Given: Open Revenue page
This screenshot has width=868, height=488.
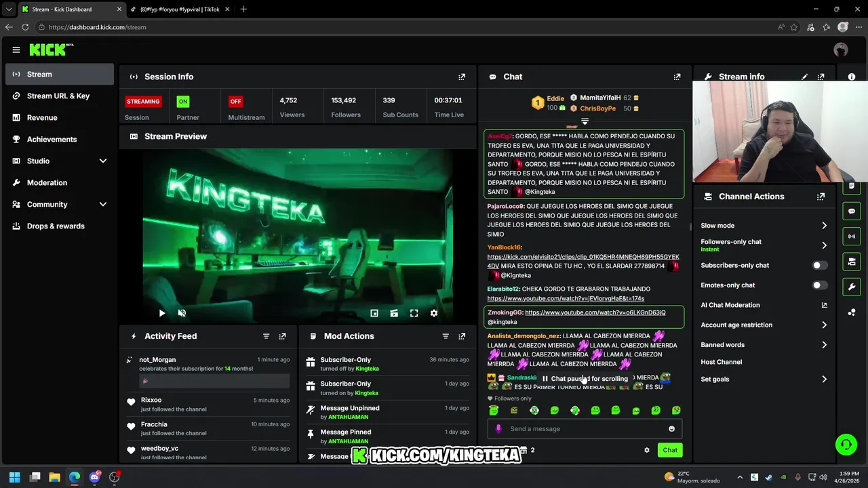Looking at the screenshot, I should (60, 117).
